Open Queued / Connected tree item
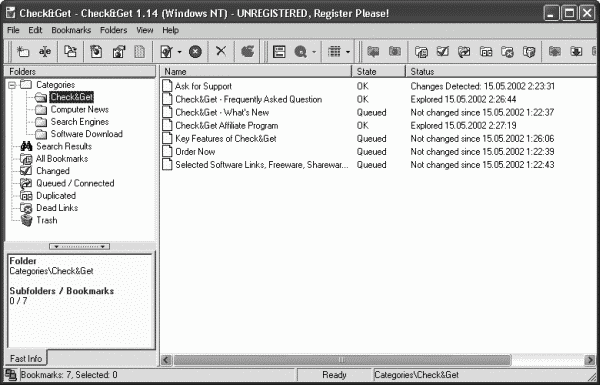This screenshot has width=600, height=385. click(75, 183)
